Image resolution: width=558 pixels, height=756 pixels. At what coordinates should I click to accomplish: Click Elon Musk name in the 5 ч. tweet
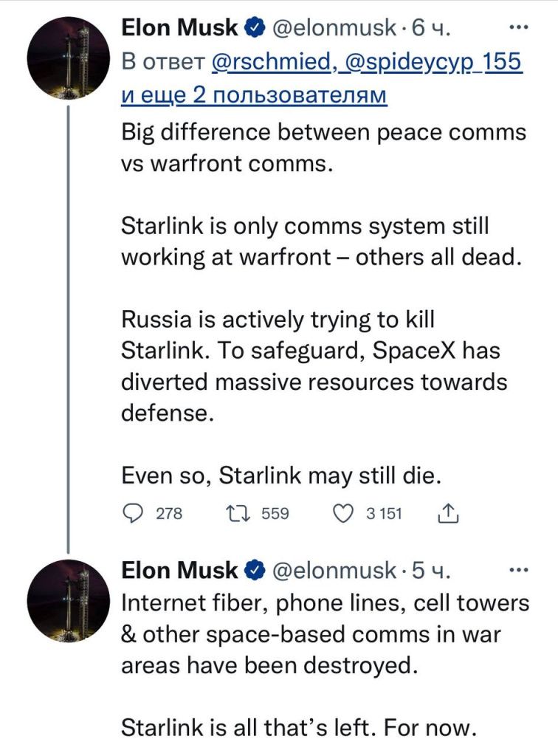(179, 570)
